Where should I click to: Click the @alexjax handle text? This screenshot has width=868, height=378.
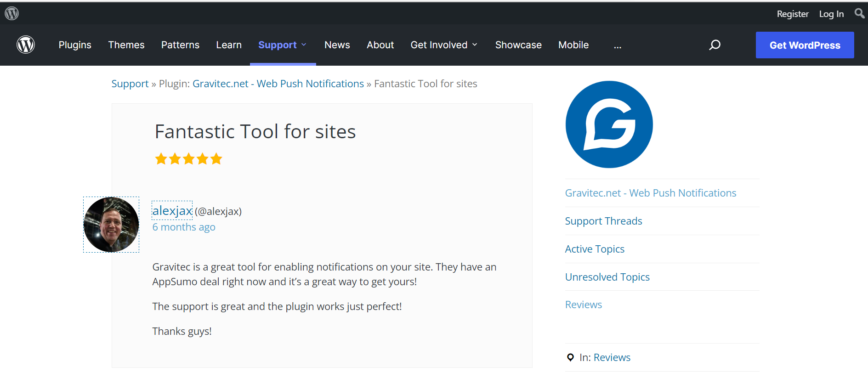(x=218, y=211)
